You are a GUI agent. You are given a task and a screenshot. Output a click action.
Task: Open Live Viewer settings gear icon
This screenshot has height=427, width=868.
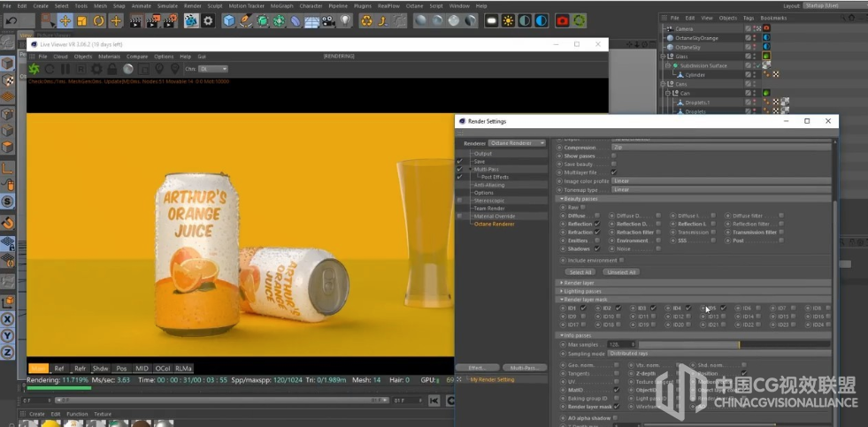pos(96,69)
